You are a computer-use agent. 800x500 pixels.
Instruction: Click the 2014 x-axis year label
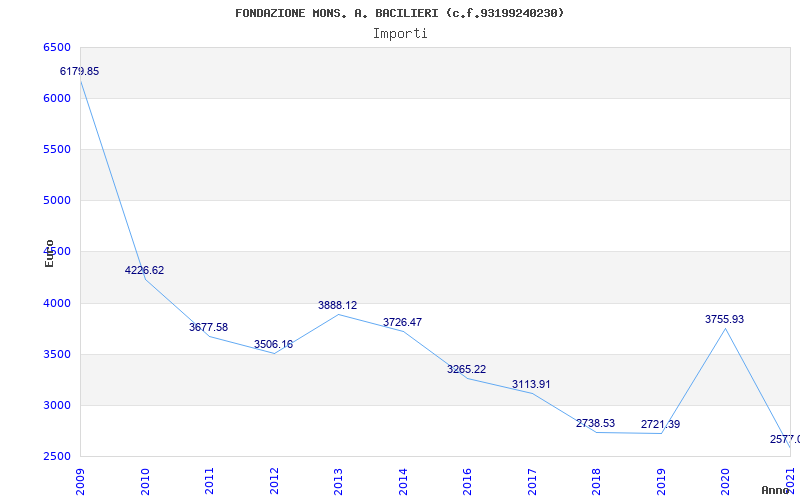[x=403, y=482]
